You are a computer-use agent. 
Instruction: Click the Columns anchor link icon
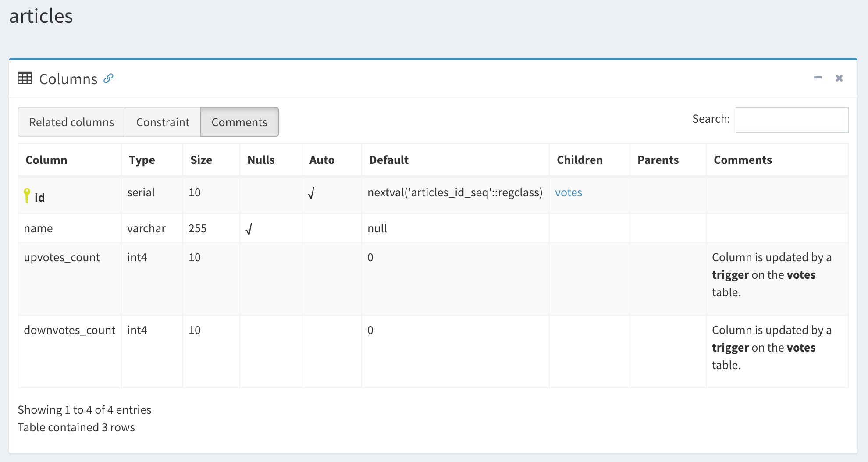point(108,78)
